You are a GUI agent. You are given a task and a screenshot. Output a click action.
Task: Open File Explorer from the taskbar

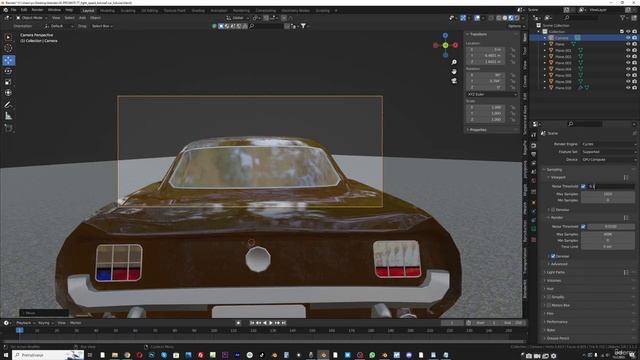115,355
